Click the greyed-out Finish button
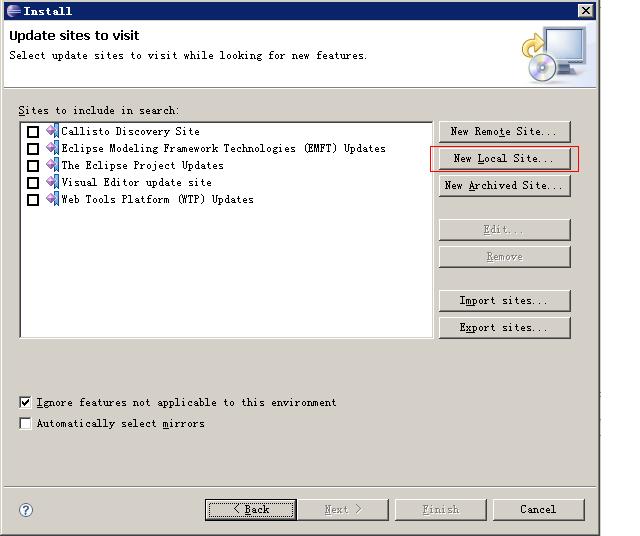The image size is (640, 536). click(441, 509)
